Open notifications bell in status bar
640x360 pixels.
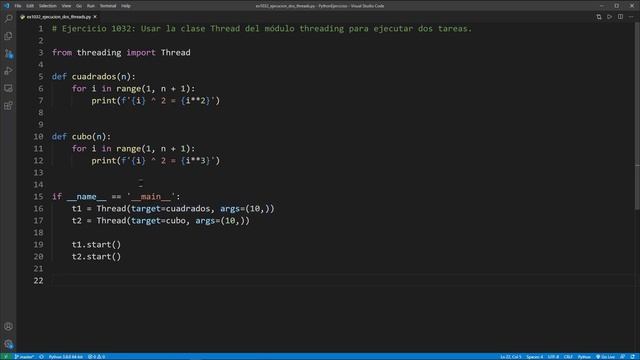click(x=633, y=357)
